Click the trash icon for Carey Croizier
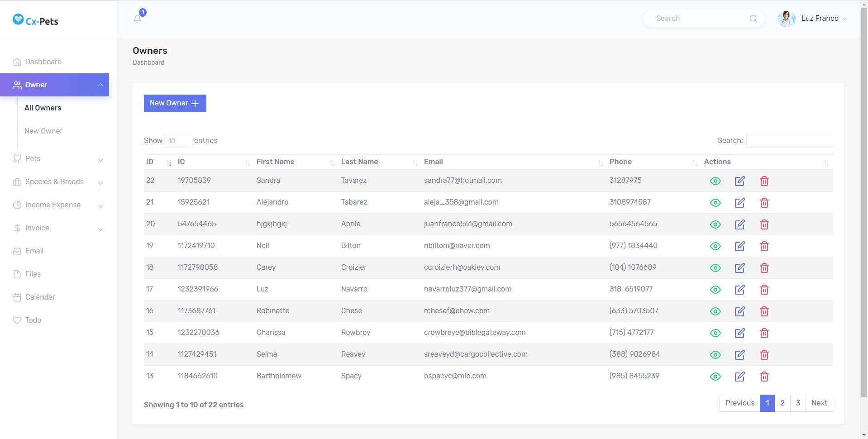Image resolution: width=868 pixels, height=439 pixels. click(764, 268)
